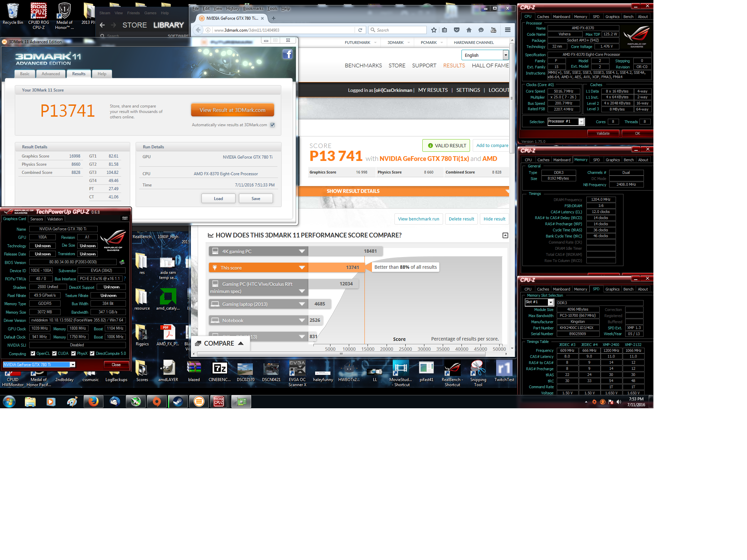
Task: Open Firefox from the taskbar
Action: tap(93, 401)
